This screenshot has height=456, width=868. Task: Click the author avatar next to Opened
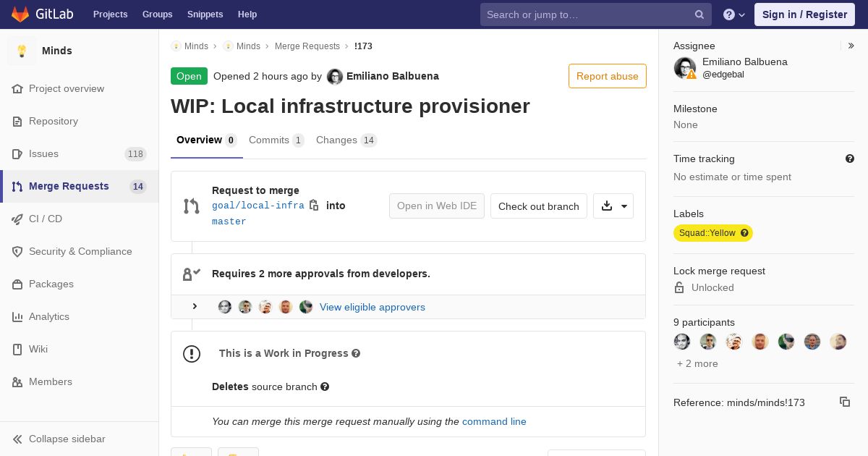[335, 77]
